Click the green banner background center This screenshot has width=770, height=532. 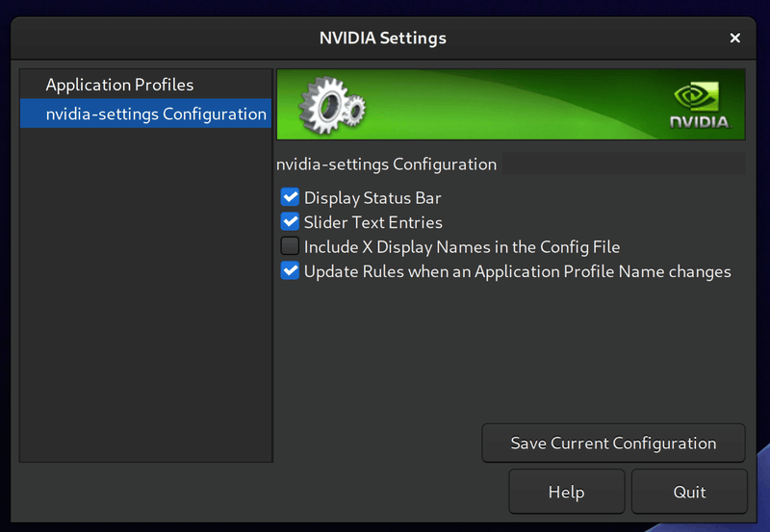[511, 105]
